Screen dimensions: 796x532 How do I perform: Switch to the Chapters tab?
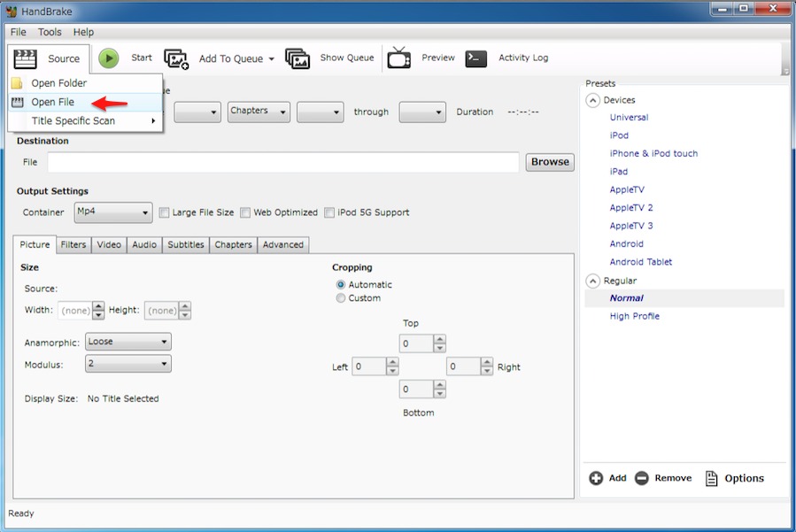[x=233, y=244]
